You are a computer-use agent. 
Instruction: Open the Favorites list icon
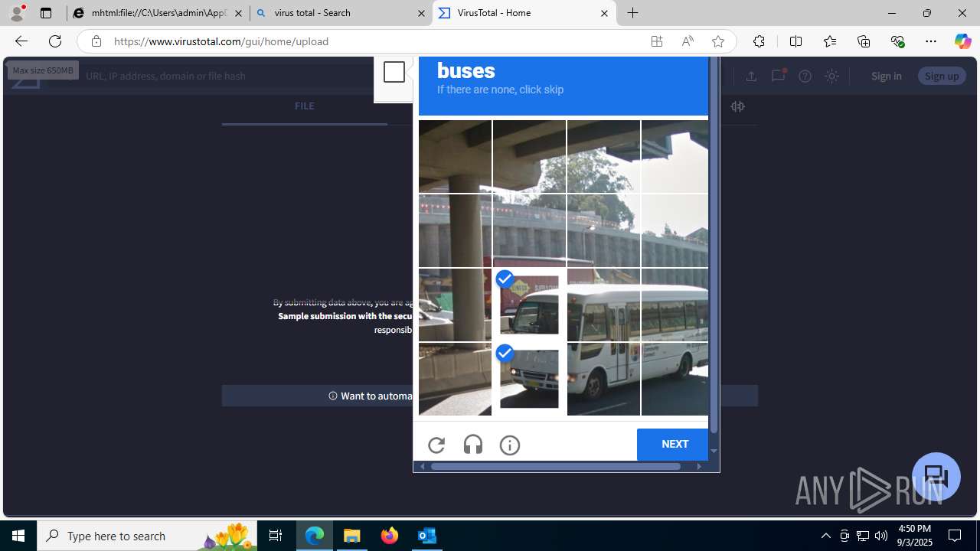(x=829, y=41)
